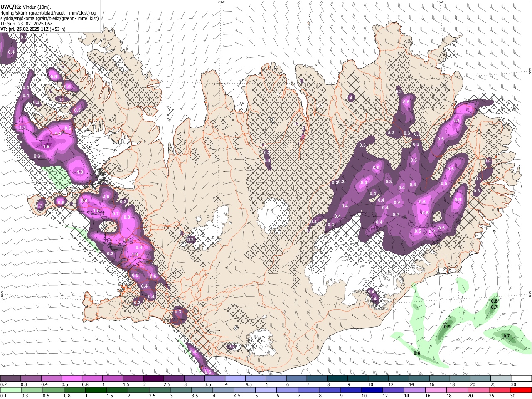Click the black '0.6' value in the green rain area

tap(417, 353)
